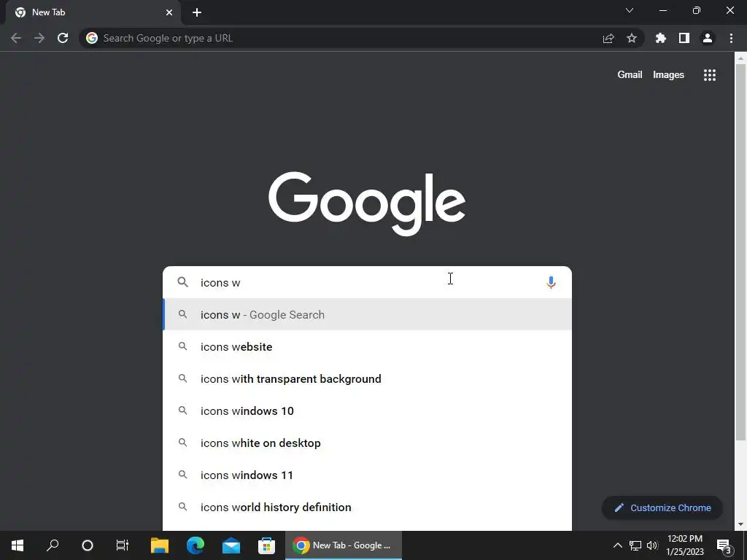Open Task View on taskbar
Viewport: 747px width, 560px height.
tap(123, 545)
